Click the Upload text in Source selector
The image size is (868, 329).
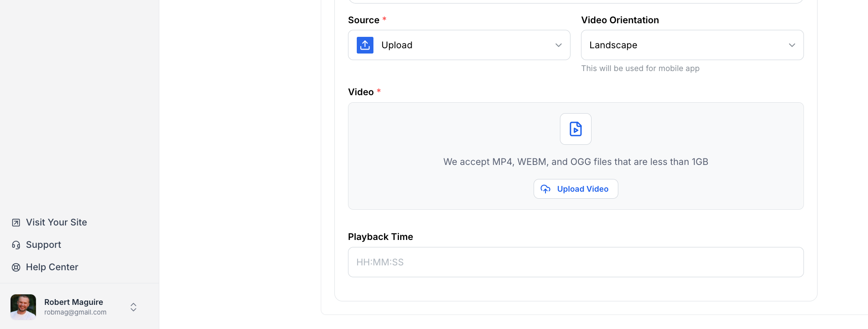[x=397, y=45]
